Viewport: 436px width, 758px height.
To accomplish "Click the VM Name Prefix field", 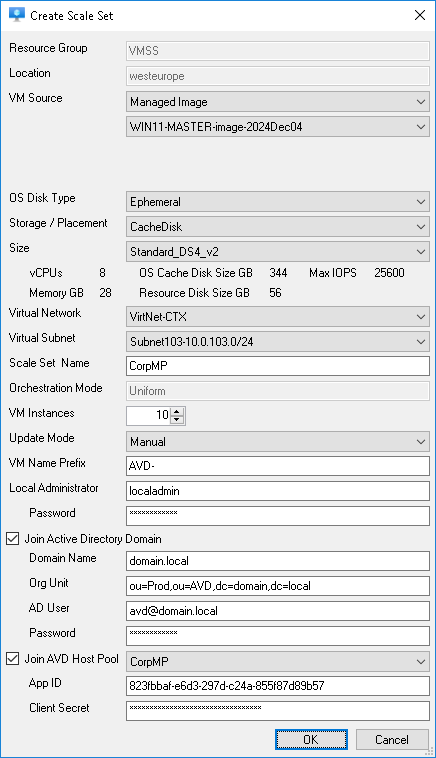I will tap(277, 466).
